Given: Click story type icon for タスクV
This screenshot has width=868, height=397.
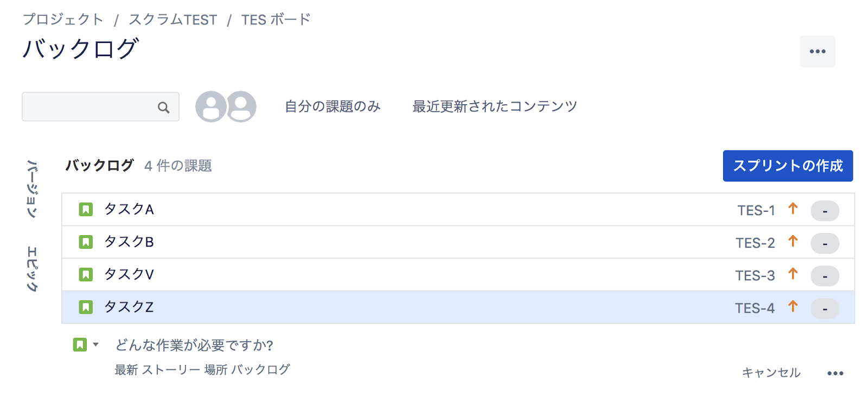Looking at the screenshot, I should [86, 274].
